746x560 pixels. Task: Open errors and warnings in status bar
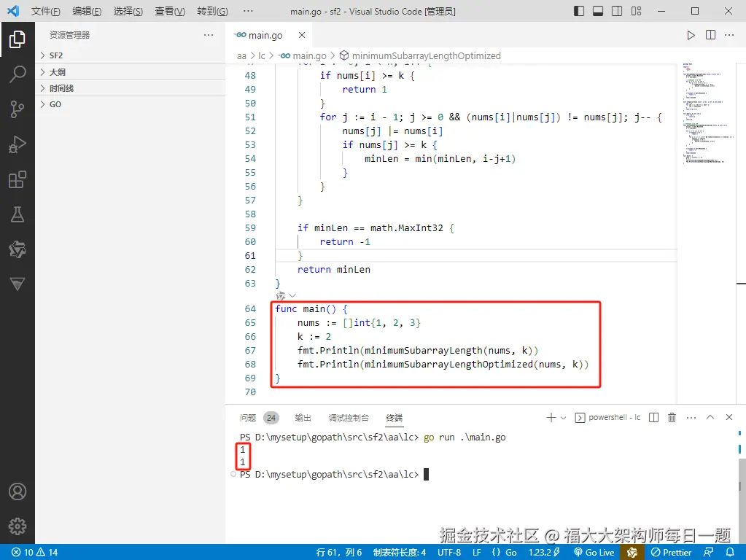click(35, 553)
